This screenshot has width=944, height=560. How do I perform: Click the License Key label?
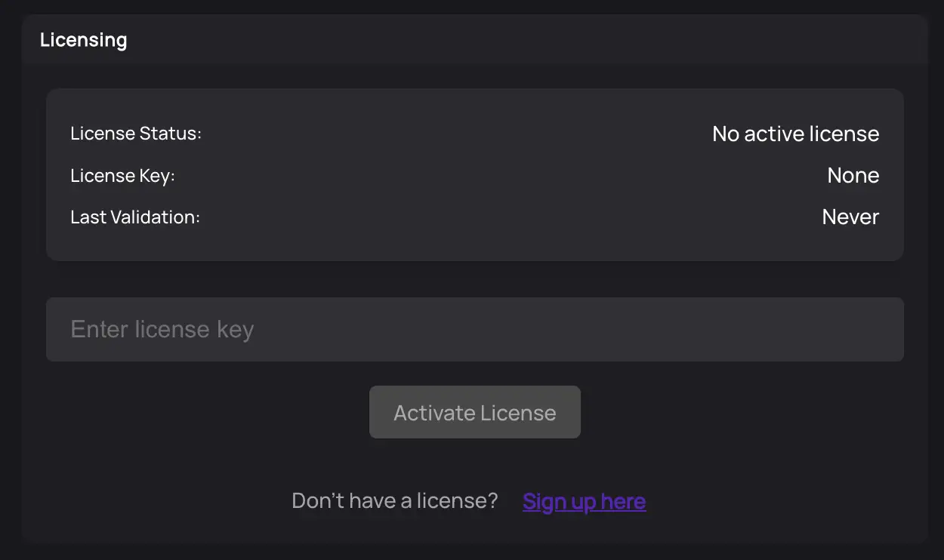pyautogui.click(x=122, y=175)
